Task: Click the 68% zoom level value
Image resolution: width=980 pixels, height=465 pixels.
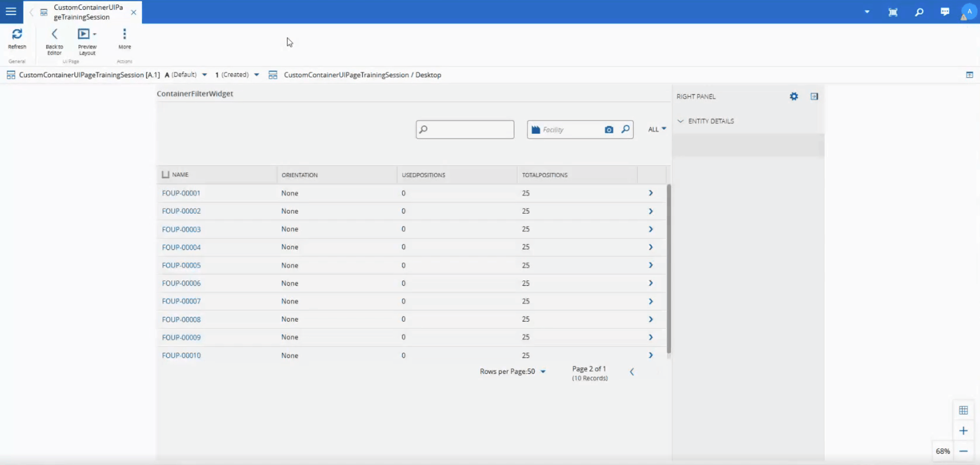Action: point(943,451)
